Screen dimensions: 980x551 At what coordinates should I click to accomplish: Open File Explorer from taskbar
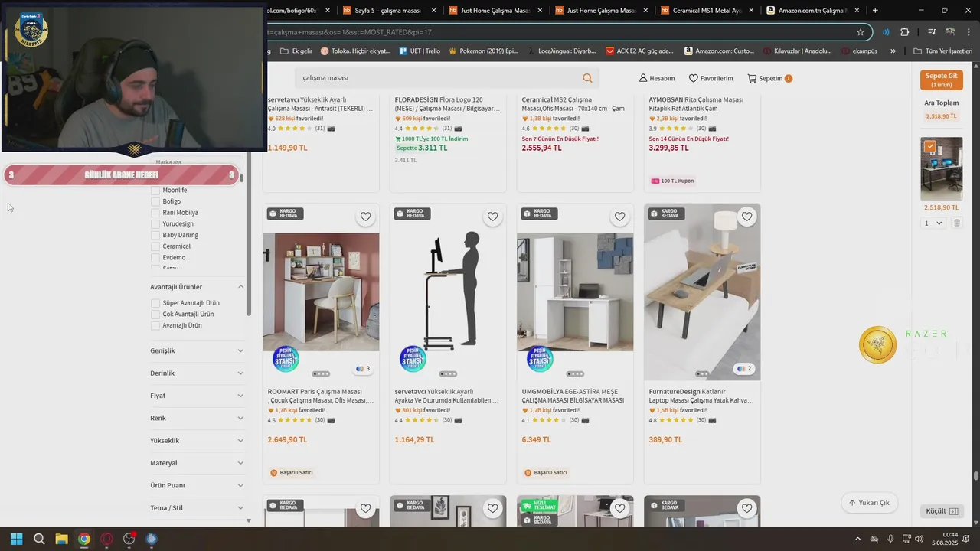[61, 539]
